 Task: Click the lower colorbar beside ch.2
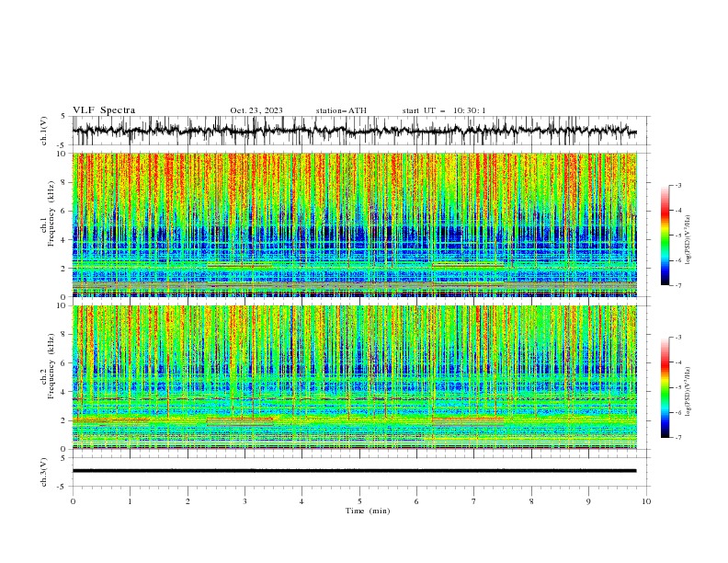pos(665,387)
